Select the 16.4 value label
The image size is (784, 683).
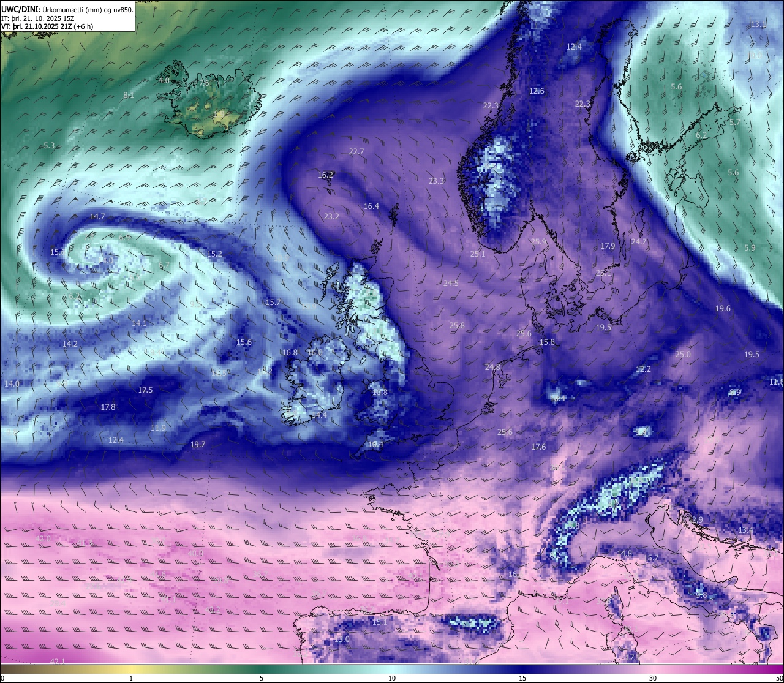[371, 206]
